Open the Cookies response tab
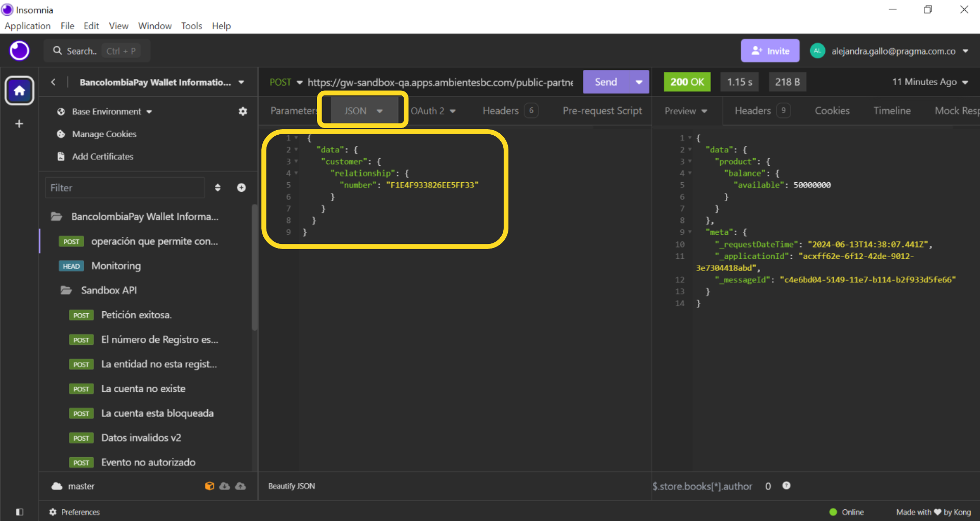The image size is (980, 521). point(832,111)
